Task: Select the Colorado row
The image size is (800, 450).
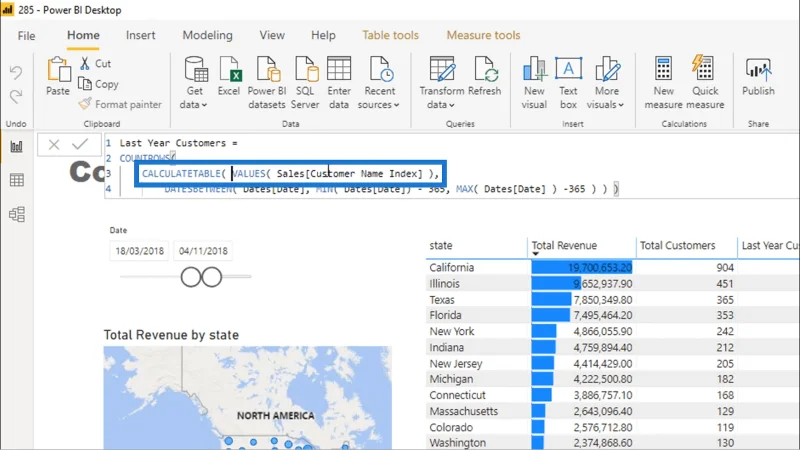Action: pos(612,428)
